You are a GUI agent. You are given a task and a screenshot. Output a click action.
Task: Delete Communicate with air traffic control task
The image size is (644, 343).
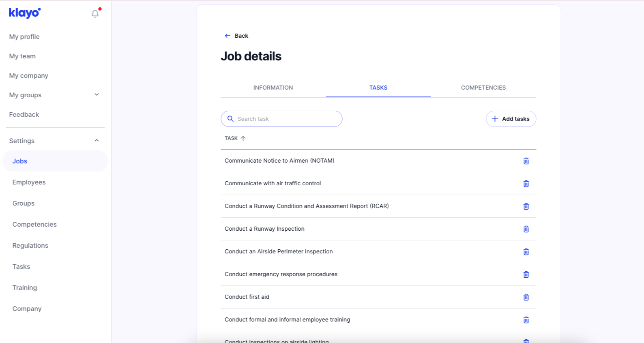point(526,184)
